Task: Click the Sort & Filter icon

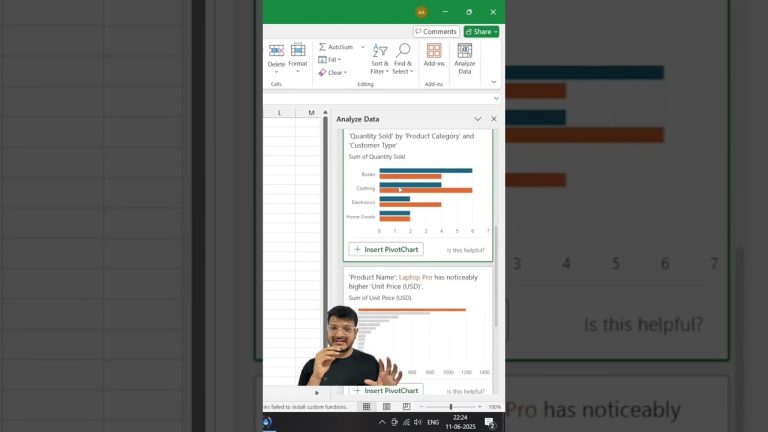Action: pyautogui.click(x=380, y=51)
